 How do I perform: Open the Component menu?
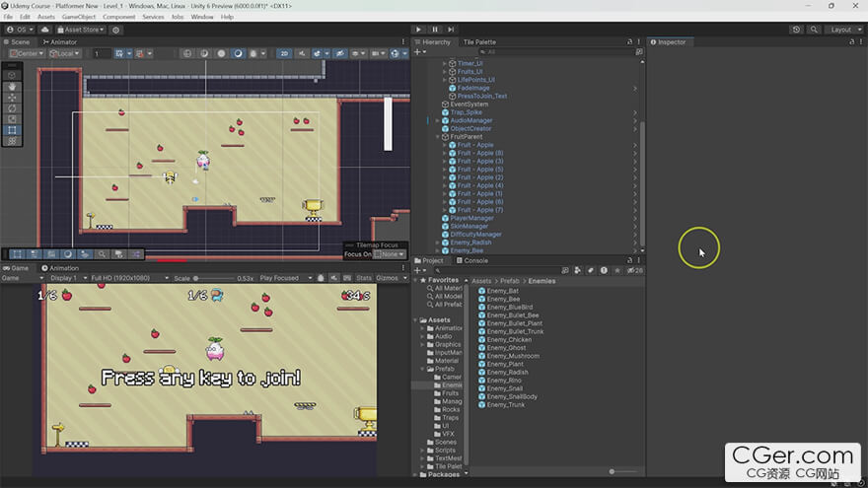tap(119, 17)
